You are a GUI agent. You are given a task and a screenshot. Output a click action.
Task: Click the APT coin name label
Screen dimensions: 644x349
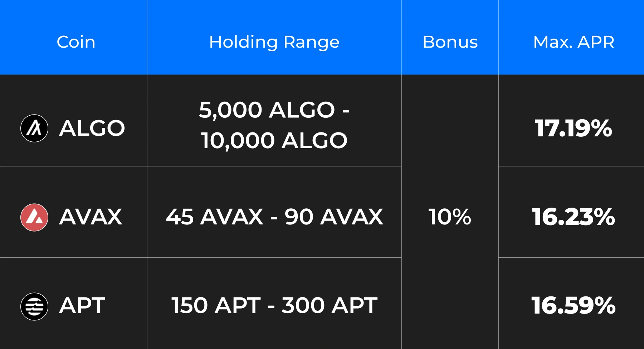(x=82, y=306)
